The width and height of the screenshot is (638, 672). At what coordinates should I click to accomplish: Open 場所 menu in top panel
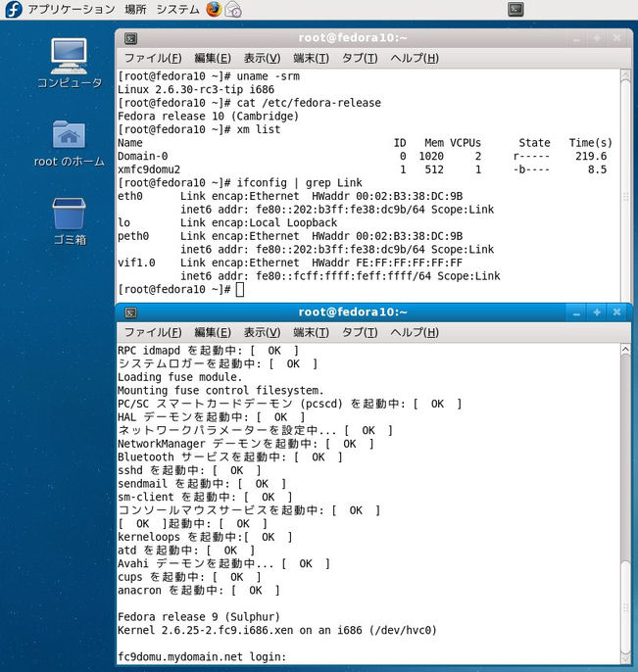coord(135,9)
